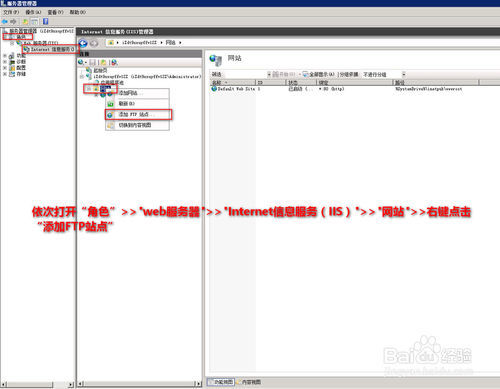Click the Storage node icon in left tree

(x=12, y=74)
